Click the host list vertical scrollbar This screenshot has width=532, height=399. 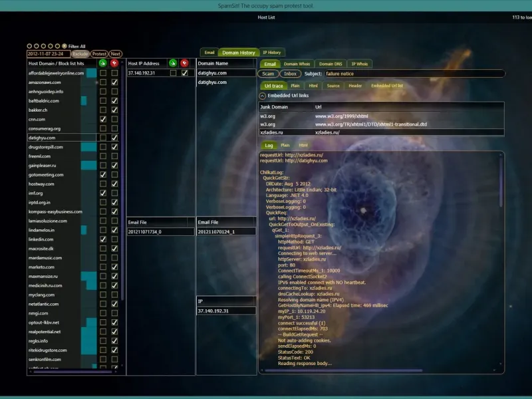pos(122,180)
